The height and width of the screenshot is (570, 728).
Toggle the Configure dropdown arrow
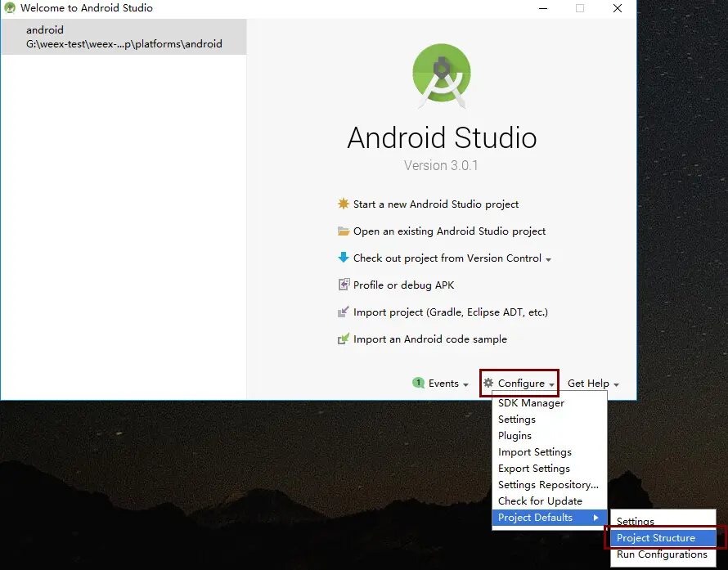tap(551, 385)
